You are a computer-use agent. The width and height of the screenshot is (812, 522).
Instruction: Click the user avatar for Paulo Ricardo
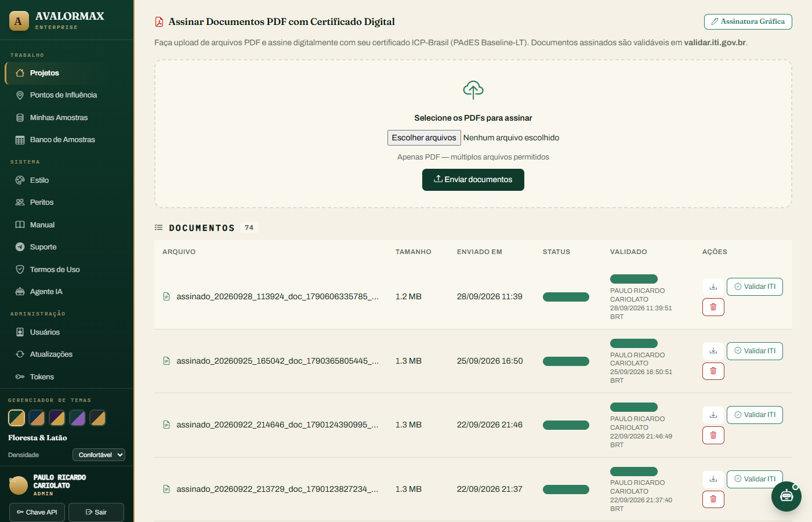[x=19, y=485]
